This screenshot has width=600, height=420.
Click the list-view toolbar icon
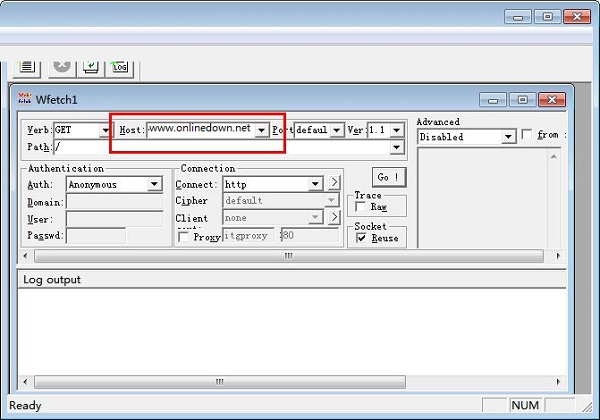point(26,68)
